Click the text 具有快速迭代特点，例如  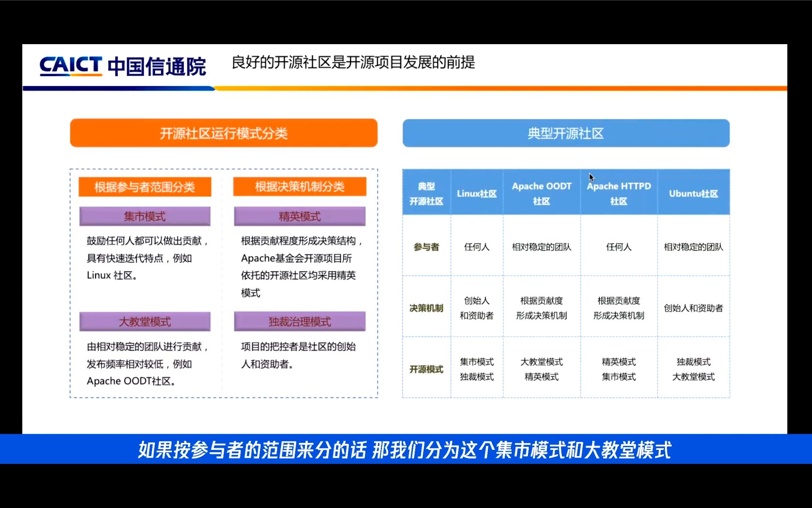tap(139, 258)
